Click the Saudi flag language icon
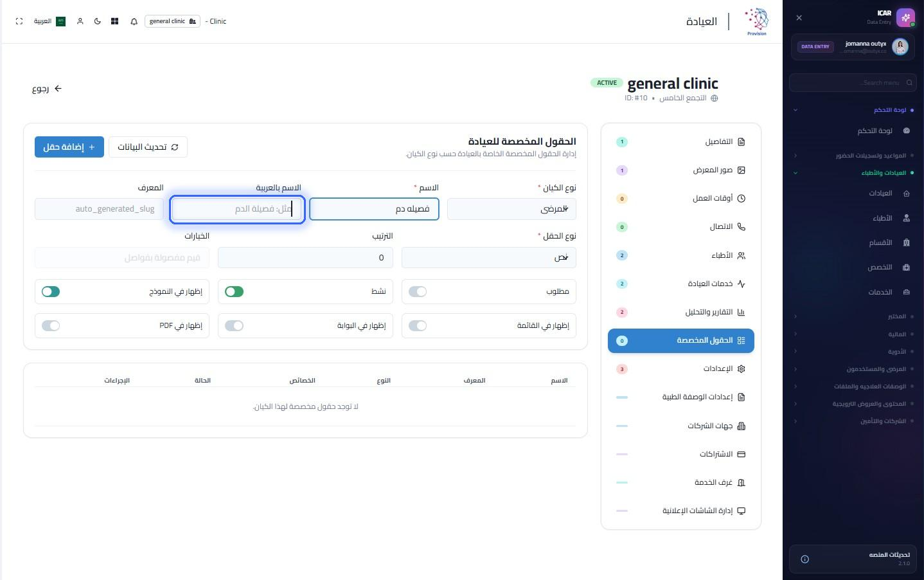This screenshot has width=924, height=580. [x=60, y=21]
